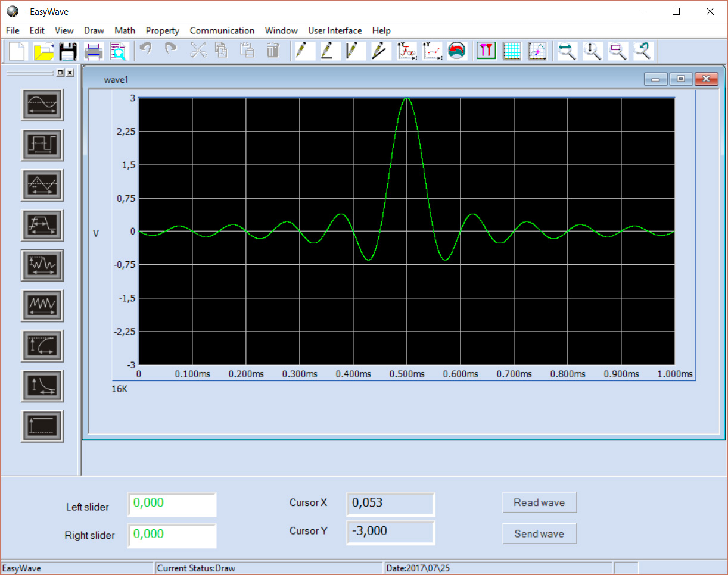Select the exponential rise waveform button

42,346
